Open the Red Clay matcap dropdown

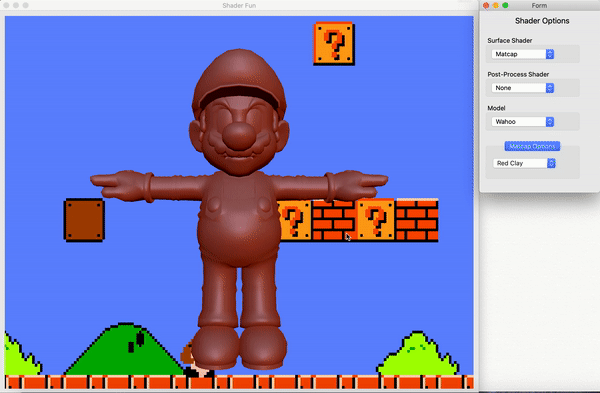pos(524,163)
